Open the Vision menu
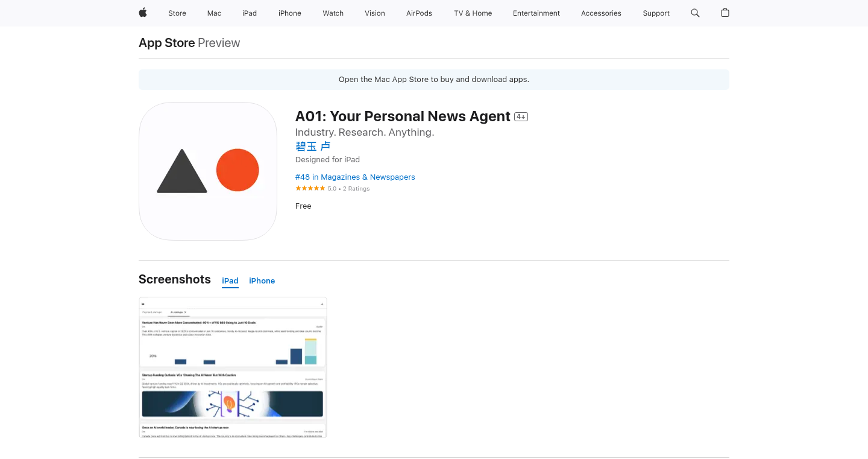The width and height of the screenshot is (868, 459). coord(375,13)
